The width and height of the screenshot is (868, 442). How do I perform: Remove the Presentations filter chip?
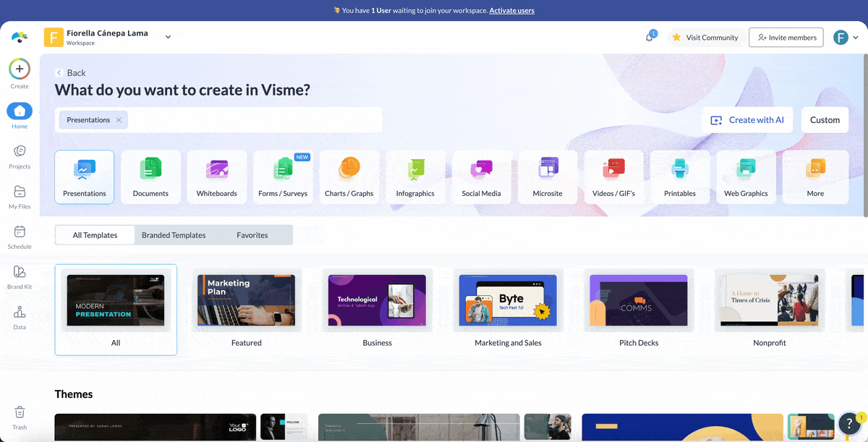click(119, 120)
